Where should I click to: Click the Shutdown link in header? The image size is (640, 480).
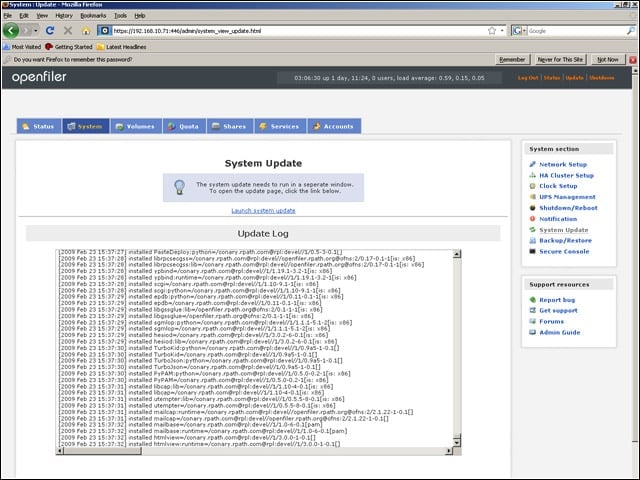[x=602, y=78]
